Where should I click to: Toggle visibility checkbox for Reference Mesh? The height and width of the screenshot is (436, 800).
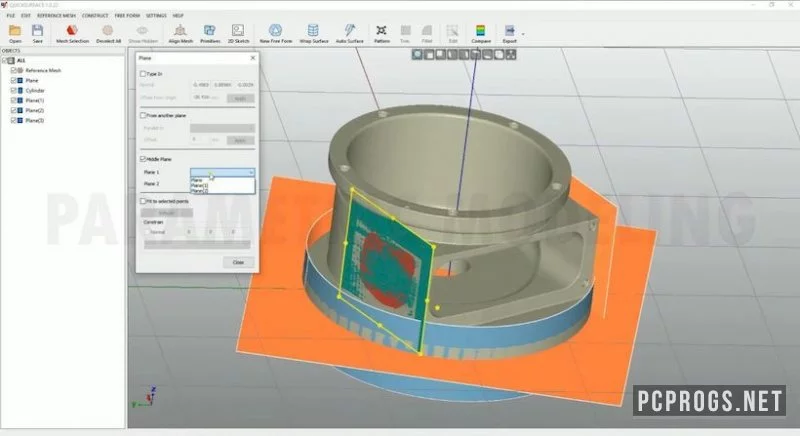click(x=14, y=70)
